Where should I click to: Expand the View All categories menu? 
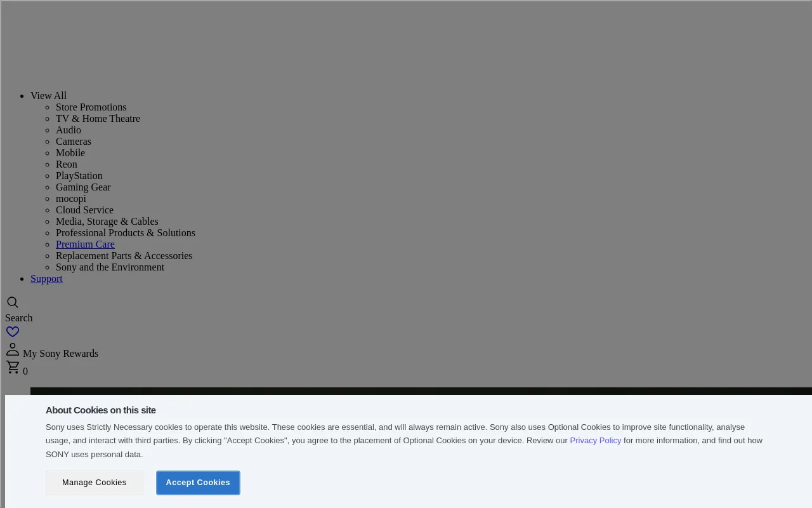point(48,95)
